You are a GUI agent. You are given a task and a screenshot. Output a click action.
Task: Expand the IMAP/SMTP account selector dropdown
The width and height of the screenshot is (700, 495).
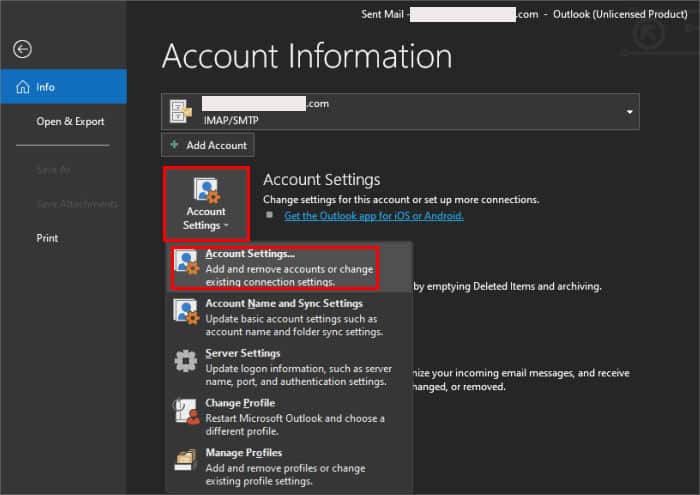(629, 112)
